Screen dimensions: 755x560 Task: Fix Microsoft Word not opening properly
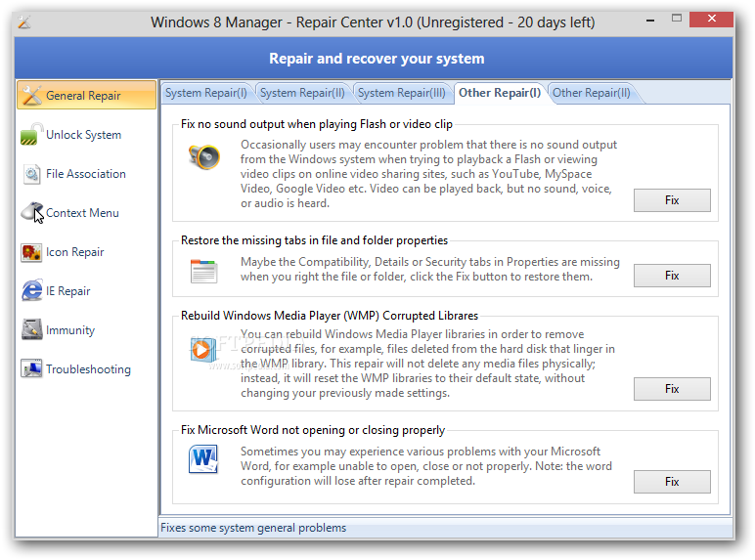(672, 482)
